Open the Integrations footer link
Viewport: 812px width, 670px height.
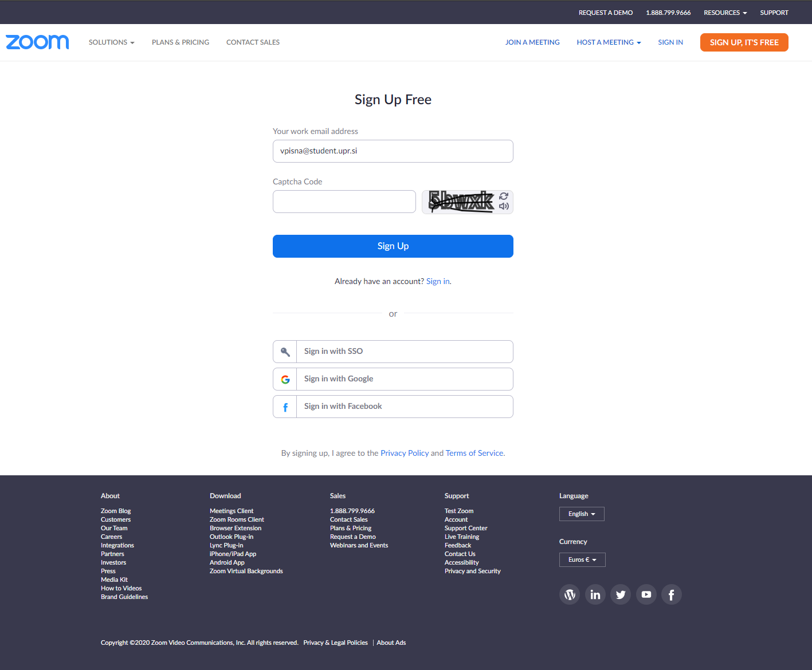tap(117, 545)
